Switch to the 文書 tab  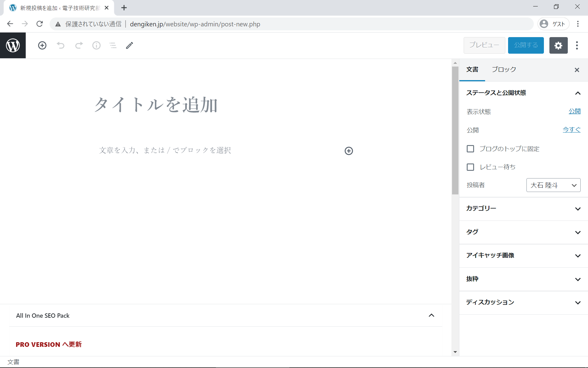(x=472, y=70)
